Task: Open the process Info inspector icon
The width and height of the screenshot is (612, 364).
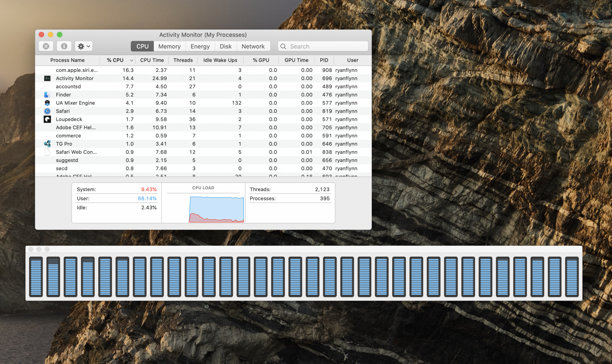Action: pyautogui.click(x=64, y=46)
